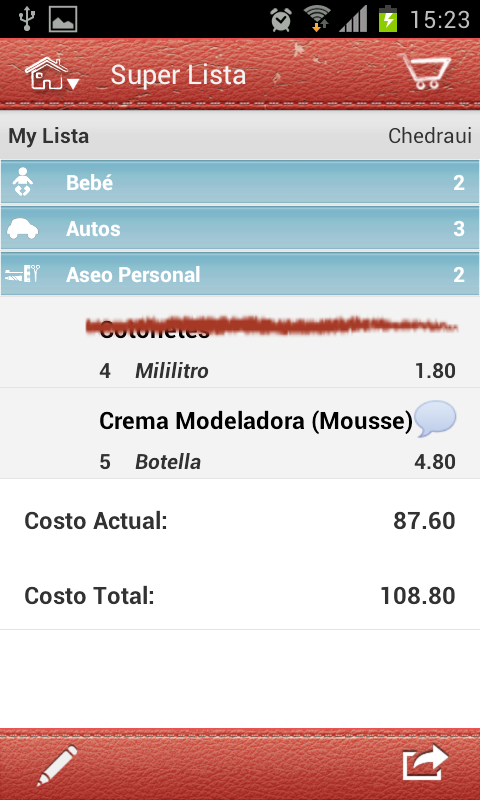Tap the Super Lista app title

pos(179,75)
